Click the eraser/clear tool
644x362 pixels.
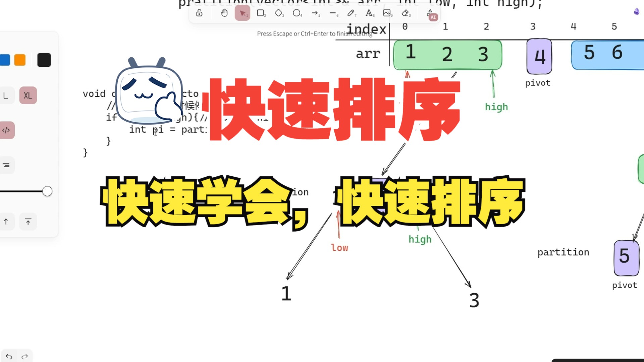tap(406, 13)
